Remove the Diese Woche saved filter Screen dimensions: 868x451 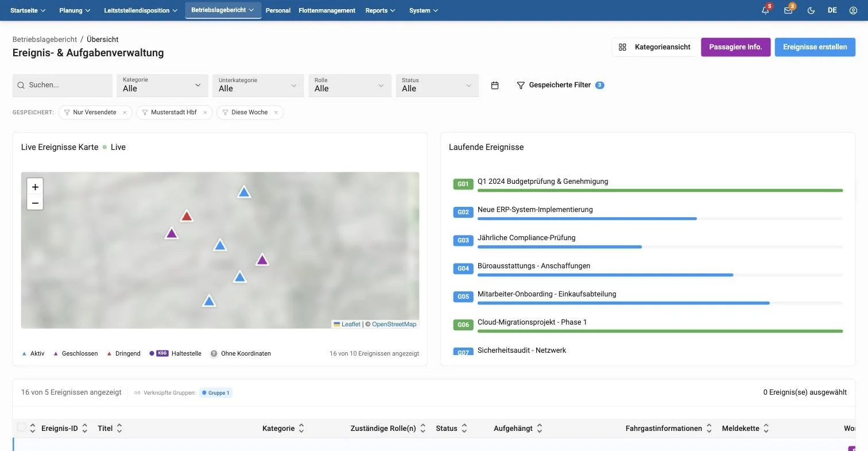pyautogui.click(x=276, y=113)
